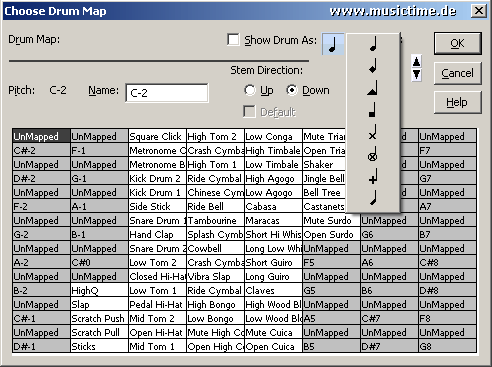Select the High Tom 1 cell
The image size is (492, 367).
[215, 164]
